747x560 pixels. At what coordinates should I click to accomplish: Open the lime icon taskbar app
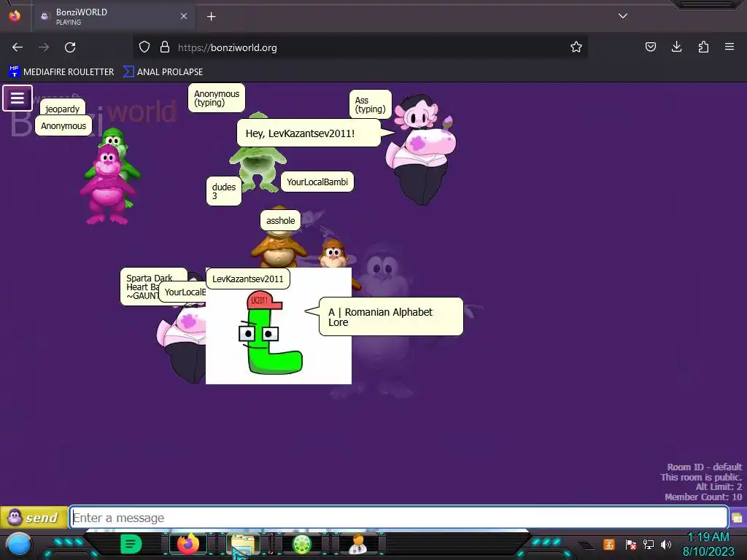[301, 544]
